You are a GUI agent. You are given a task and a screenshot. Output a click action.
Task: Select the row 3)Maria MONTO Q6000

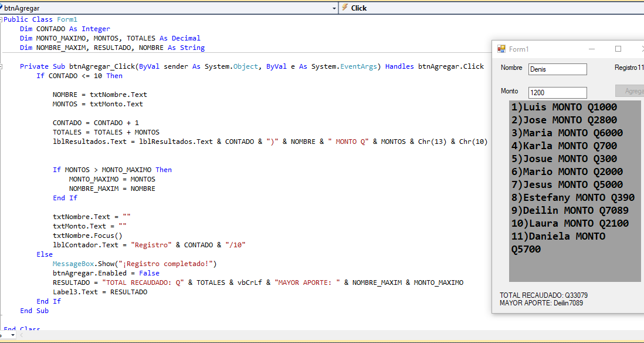tap(567, 133)
